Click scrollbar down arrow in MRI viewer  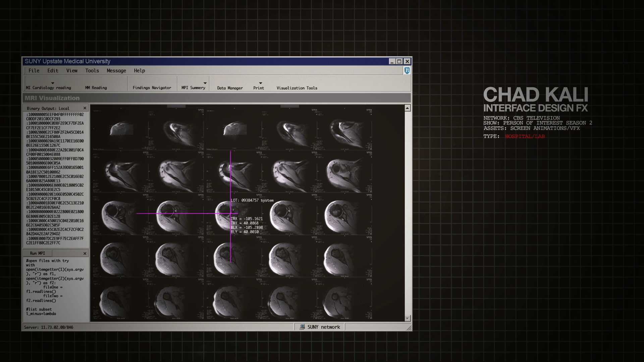[x=407, y=318]
